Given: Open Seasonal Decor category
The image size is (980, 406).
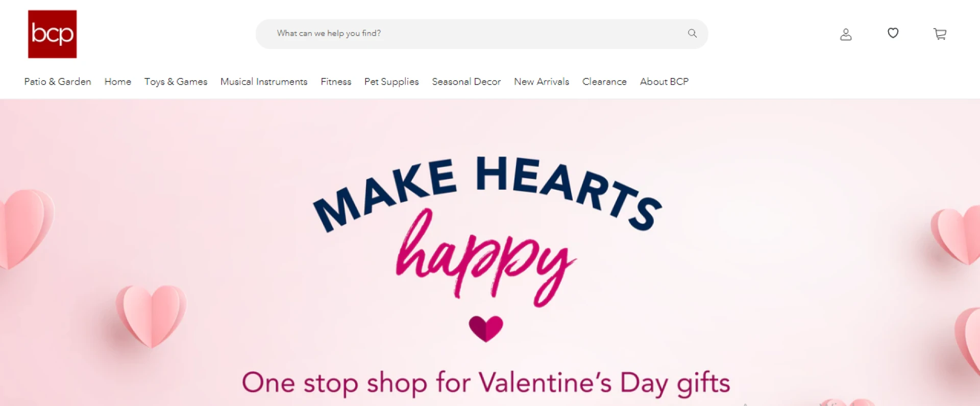Looking at the screenshot, I should [466, 82].
